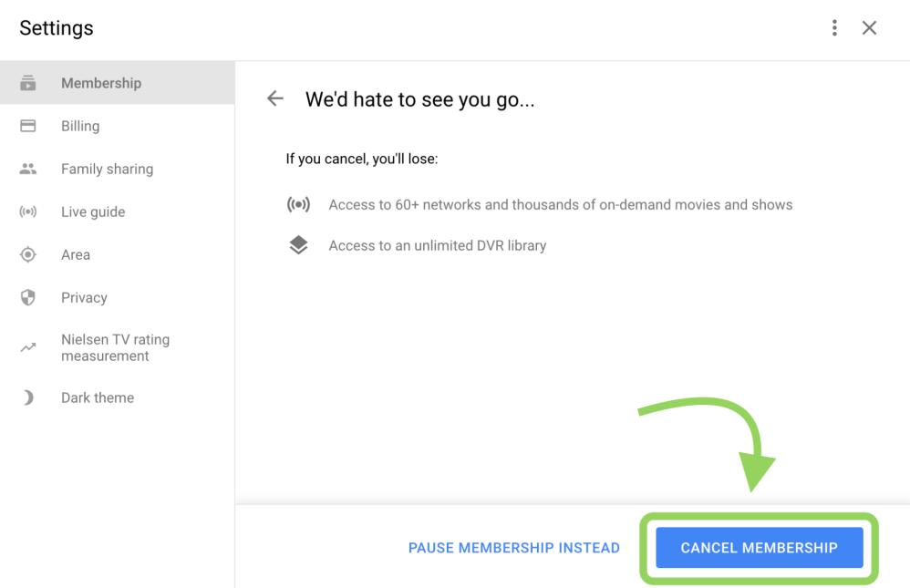Select Family sharing in the sidebar
Screen dimensions: 910x588
coord(107,169)
